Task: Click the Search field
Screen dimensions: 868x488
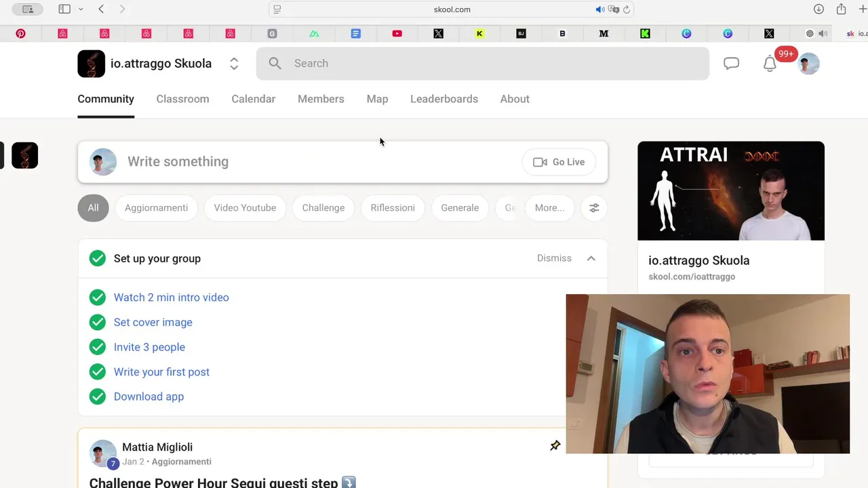Action: [x=483, y=63]
